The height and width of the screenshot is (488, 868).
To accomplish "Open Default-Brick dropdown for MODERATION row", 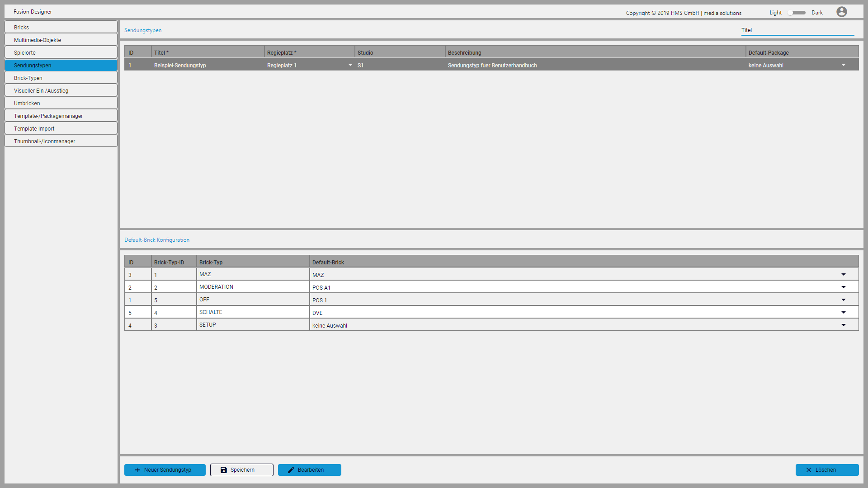I will tap(843, 287).
